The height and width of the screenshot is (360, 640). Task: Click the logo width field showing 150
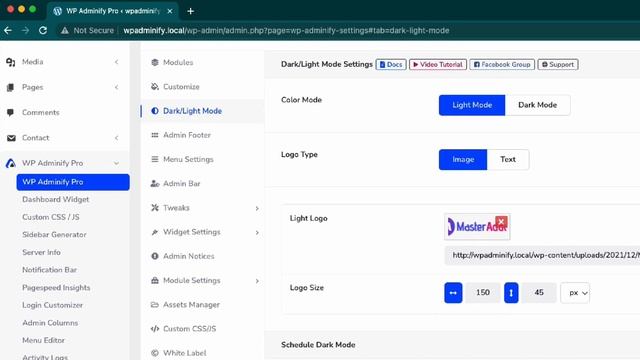(482, 293)
